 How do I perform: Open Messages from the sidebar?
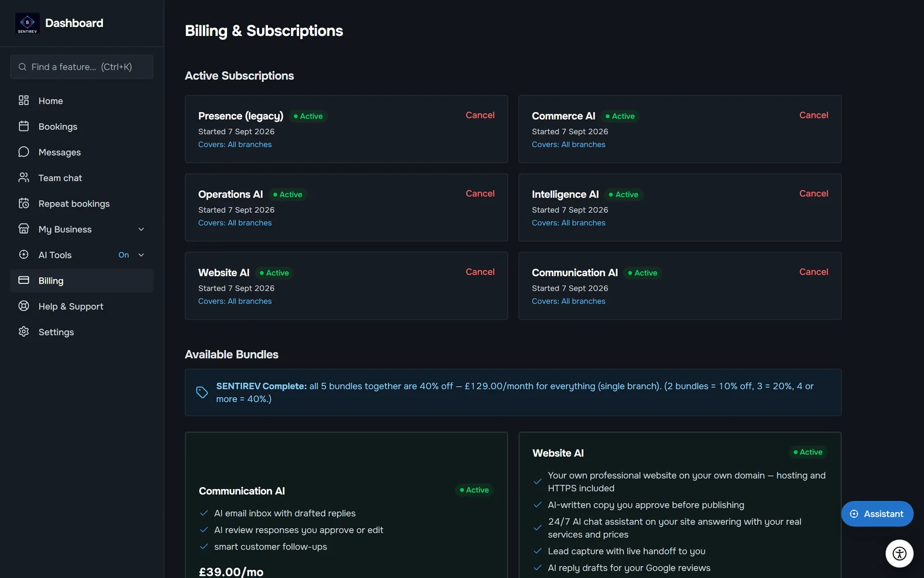[82, 152]
